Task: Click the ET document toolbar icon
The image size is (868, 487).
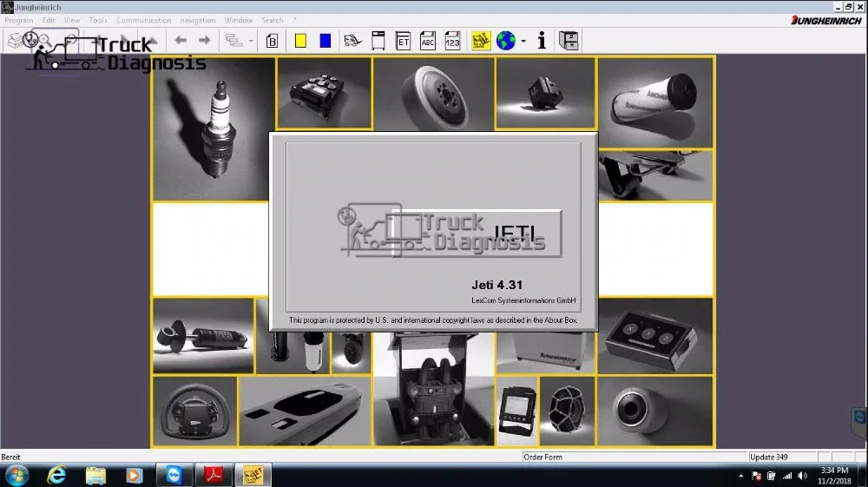Action: pos(403,41)
